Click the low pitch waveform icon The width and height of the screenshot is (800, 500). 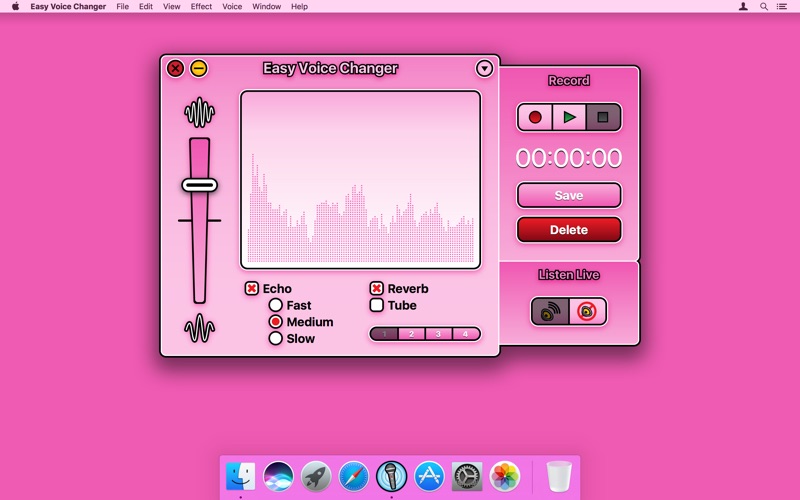pyautogui.click(x=200, y=328)
